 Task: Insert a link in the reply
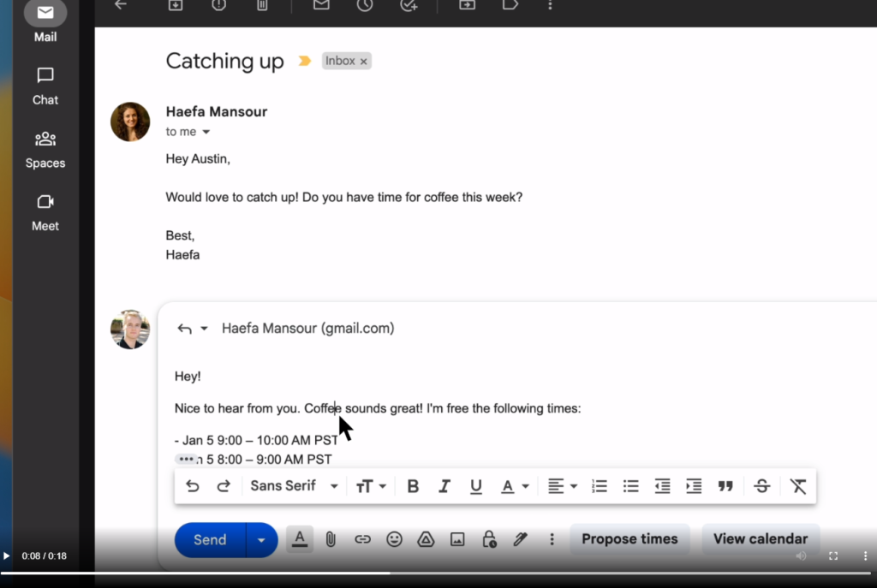(362, 539)
